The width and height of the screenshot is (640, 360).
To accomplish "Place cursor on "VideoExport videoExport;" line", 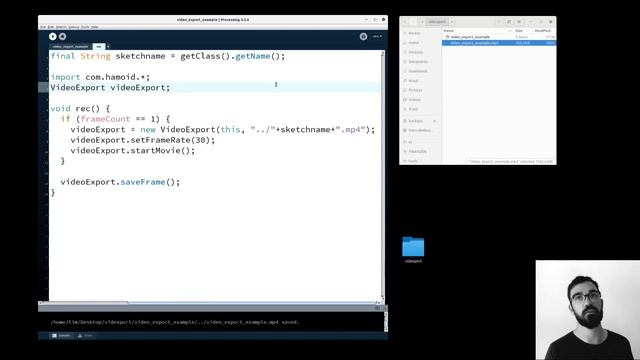I will (x=110, y=87).
